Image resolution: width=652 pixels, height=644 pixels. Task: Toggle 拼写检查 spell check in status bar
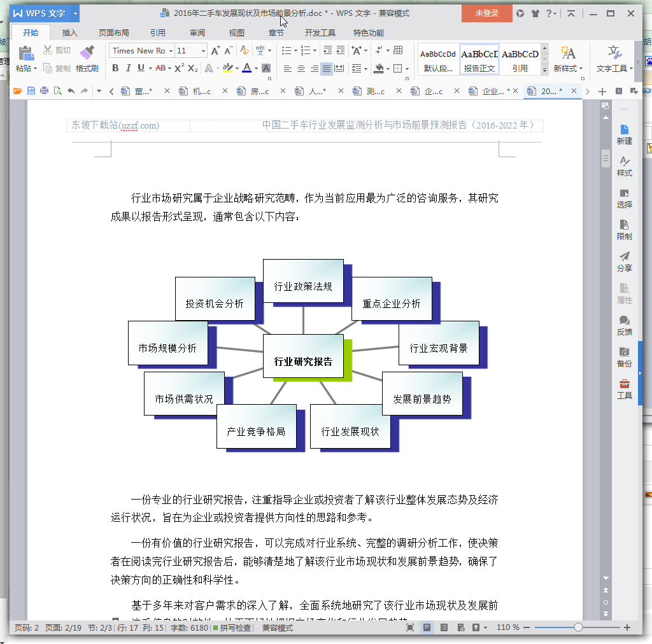pos(232,628)
